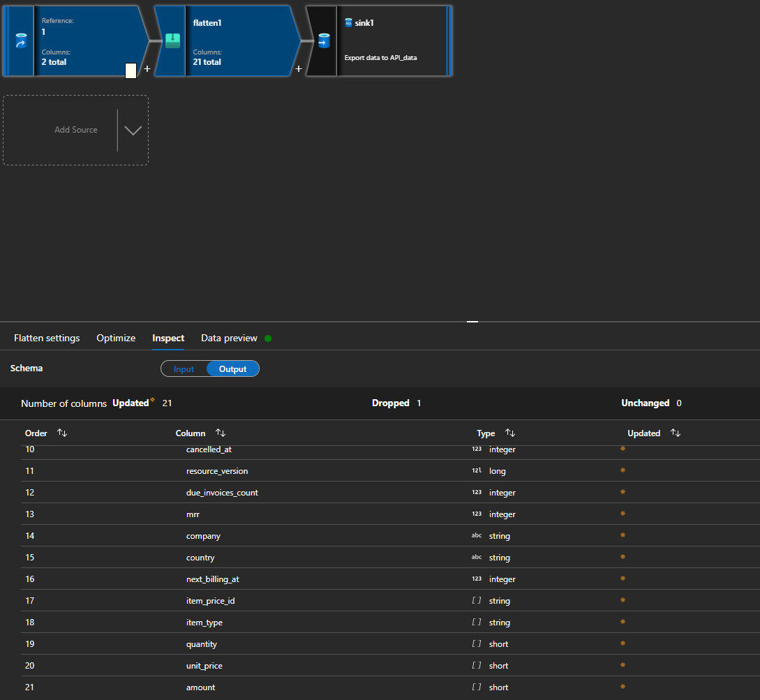The width and height of the screenshot is (760, 700).
Task: Click the Data preview green status dot
Action: (268, 338)
